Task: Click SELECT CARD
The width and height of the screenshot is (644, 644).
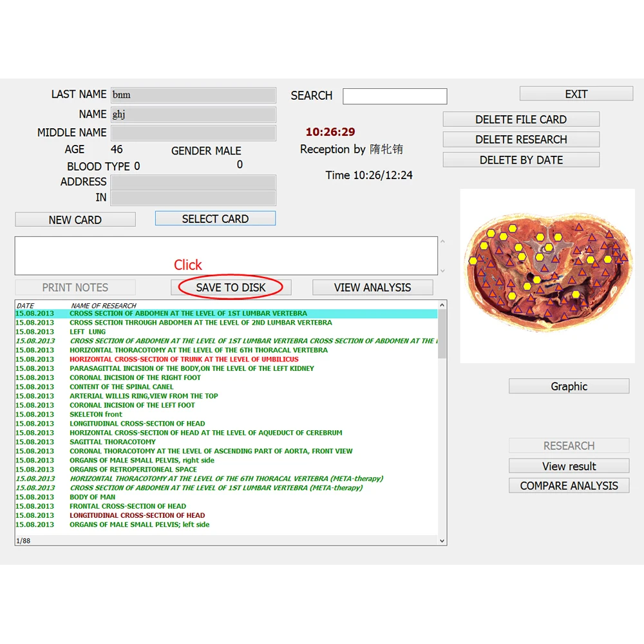Action: [x=215, y=218]
